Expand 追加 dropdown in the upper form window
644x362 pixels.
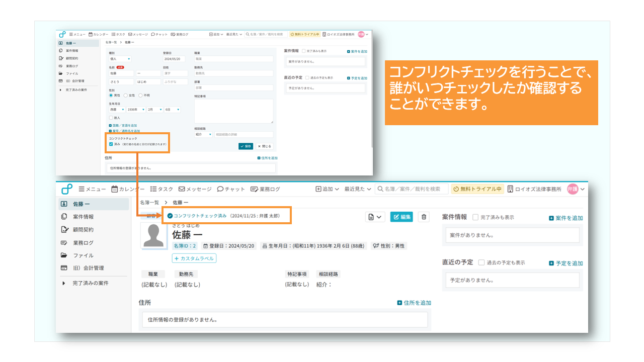tap(216, 34)
